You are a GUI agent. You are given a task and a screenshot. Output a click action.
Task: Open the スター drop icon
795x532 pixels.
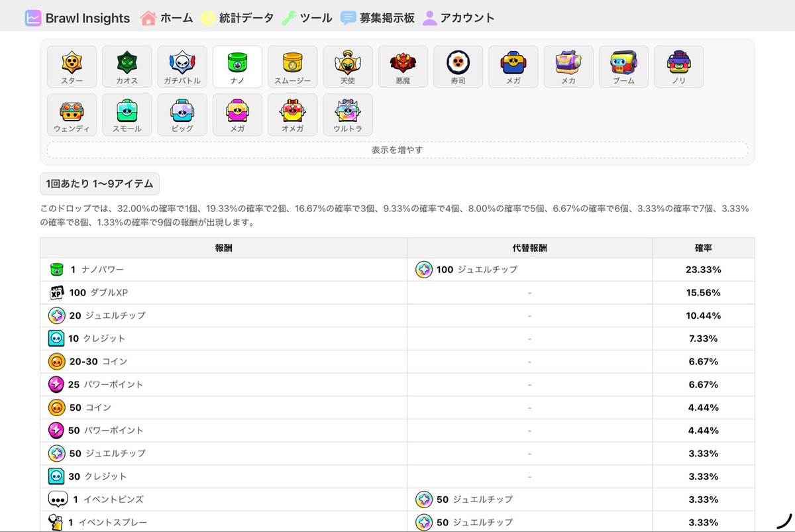pos(72,66)
